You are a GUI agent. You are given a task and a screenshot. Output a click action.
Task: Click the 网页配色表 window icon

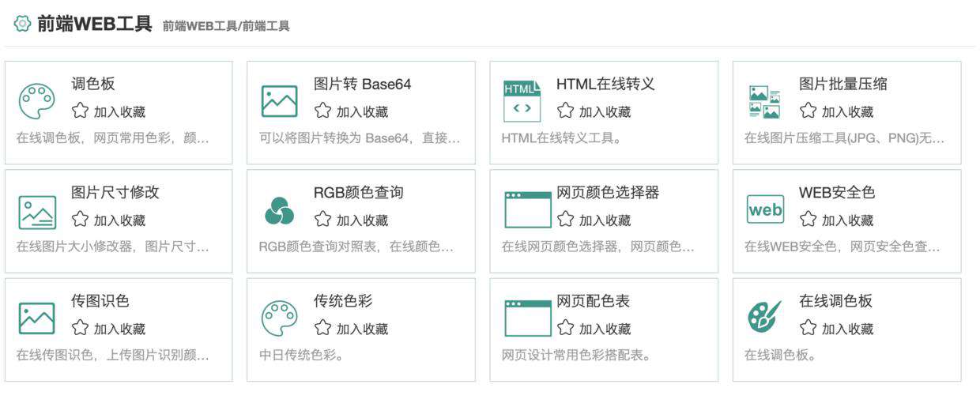[x=527, y=318]
